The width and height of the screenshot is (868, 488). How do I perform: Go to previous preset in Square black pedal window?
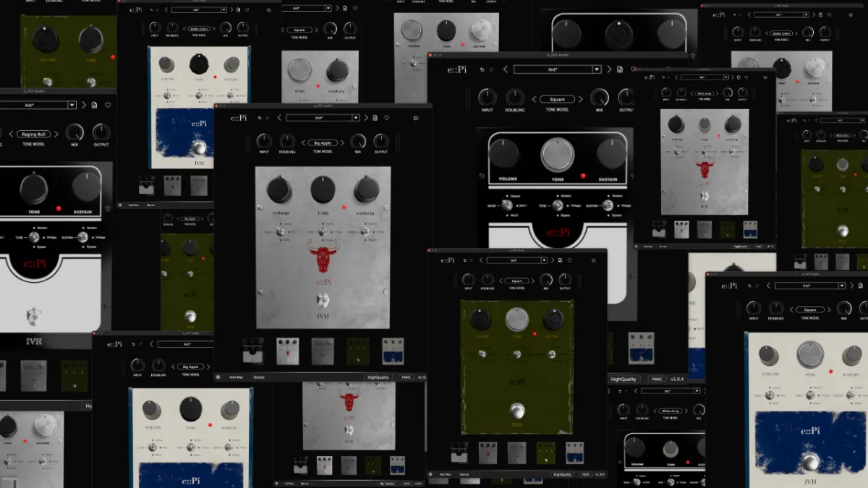[506, 69]
